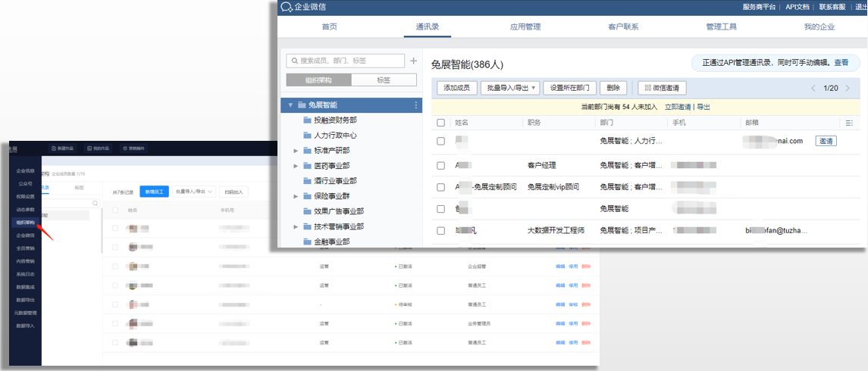Go to previous page using left arrow
The image size is (868, 371).
click(x=813, y=88)
